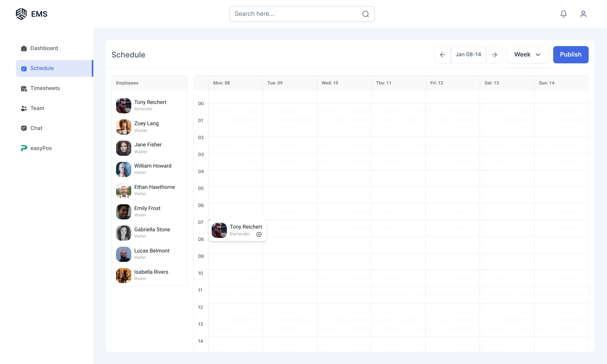This screenshot has height=364, width=607.
Task: Select Ethan Hawthorne's avatar
Action: [124, 191]
